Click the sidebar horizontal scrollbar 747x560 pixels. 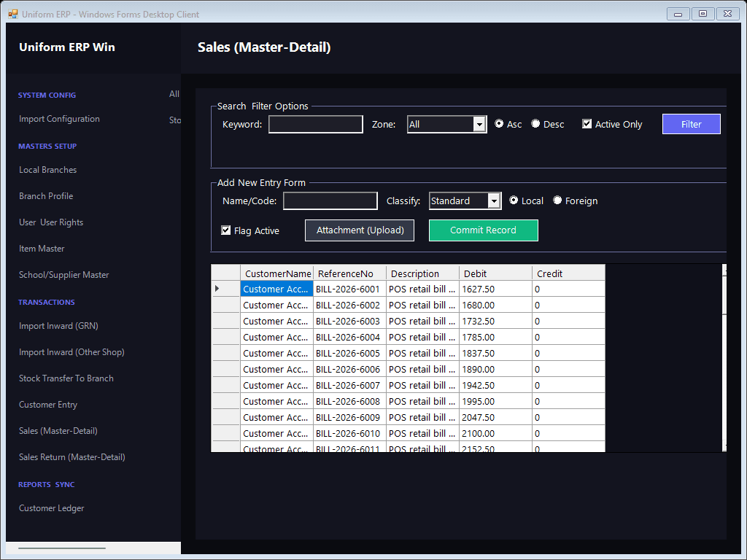click(x=62, y=548)
